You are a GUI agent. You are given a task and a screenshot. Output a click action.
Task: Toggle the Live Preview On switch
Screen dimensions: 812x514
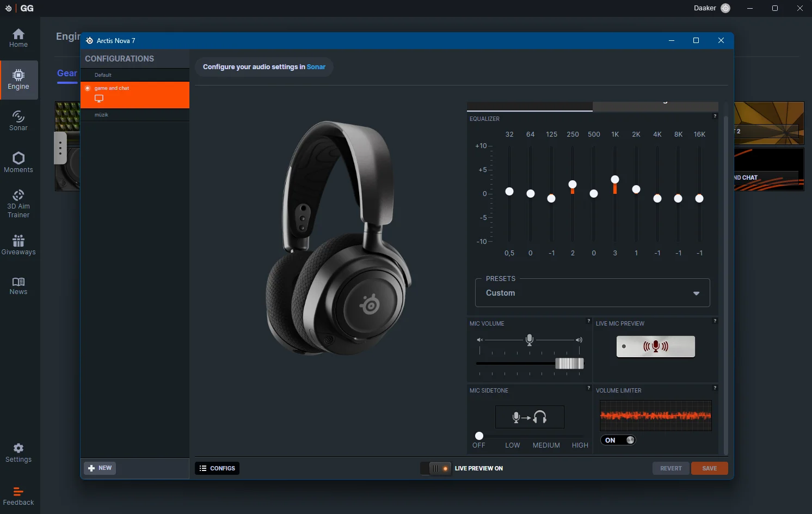[436, 468]
